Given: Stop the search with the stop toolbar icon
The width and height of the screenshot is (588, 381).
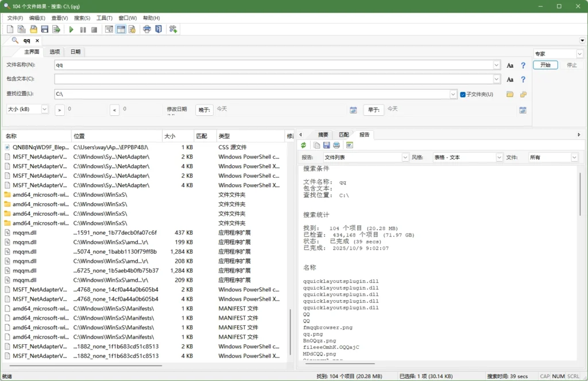Looking at the screenshot, I should pyautogui.click(x=94, y=29).
